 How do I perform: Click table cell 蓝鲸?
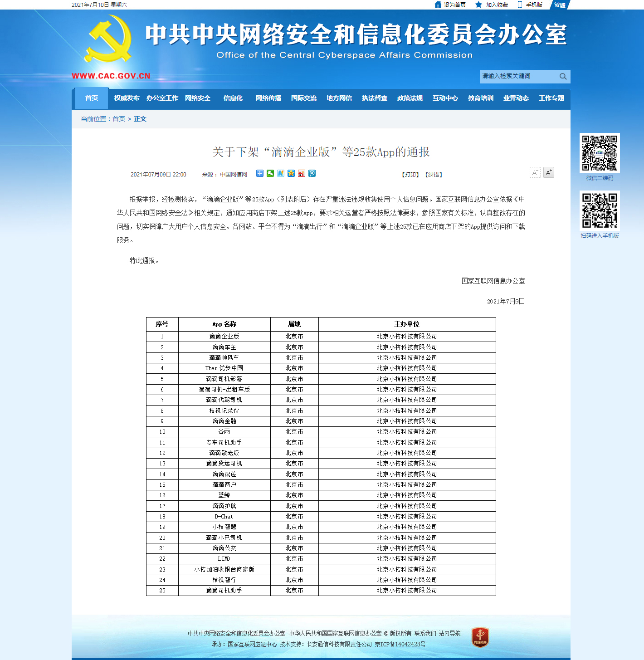point(224,495)
